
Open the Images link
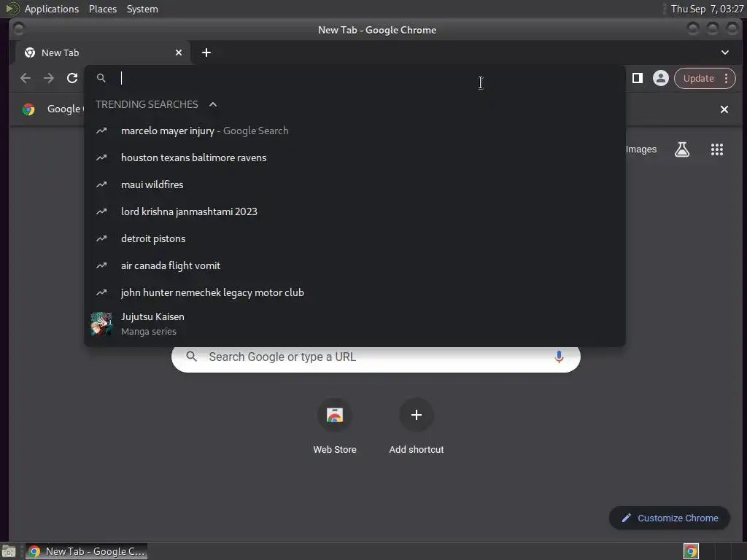[640, 149]
